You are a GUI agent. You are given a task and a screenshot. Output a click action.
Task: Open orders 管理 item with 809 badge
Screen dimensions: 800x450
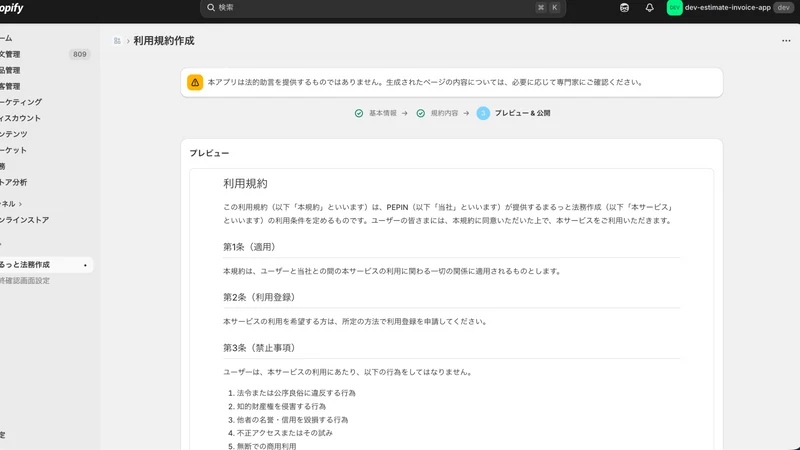coord(45,54)
